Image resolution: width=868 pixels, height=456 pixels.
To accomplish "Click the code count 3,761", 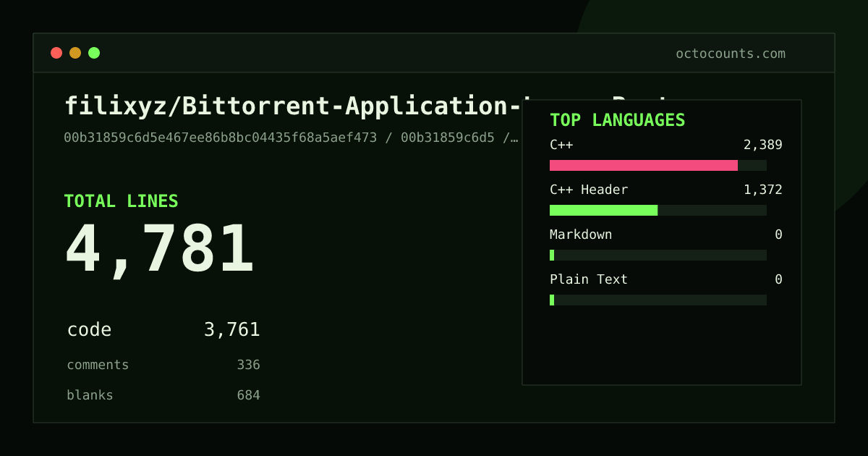I will 231,330.
